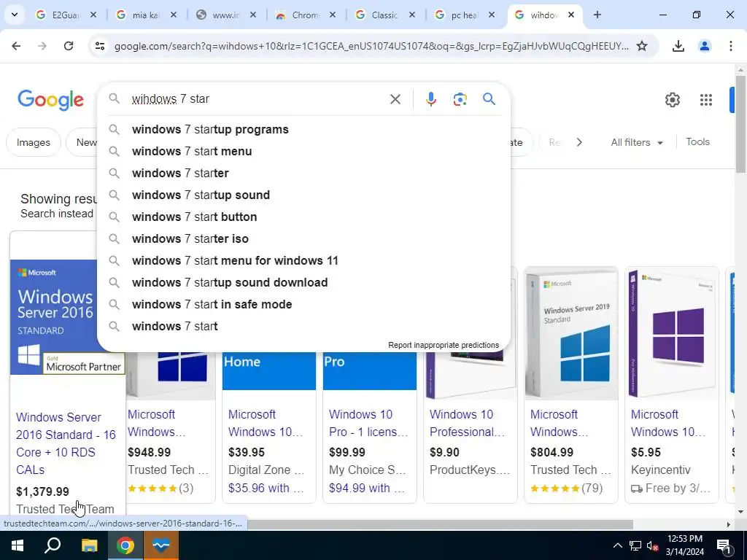Reload the current page
Image resolution: width=747 pixels, height=560 pixels.
69,46
